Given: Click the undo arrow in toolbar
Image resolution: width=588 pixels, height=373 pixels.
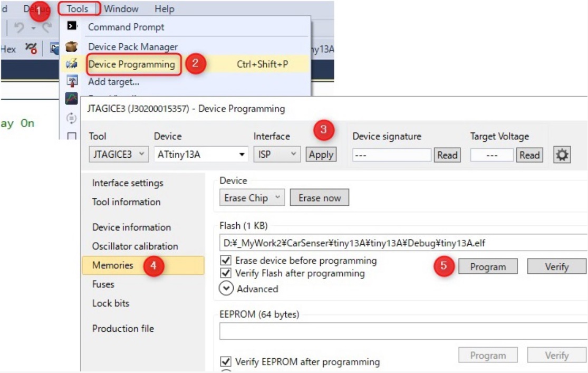Looking at the screenshot, I should pyautogui.click(x=19, y=27).
